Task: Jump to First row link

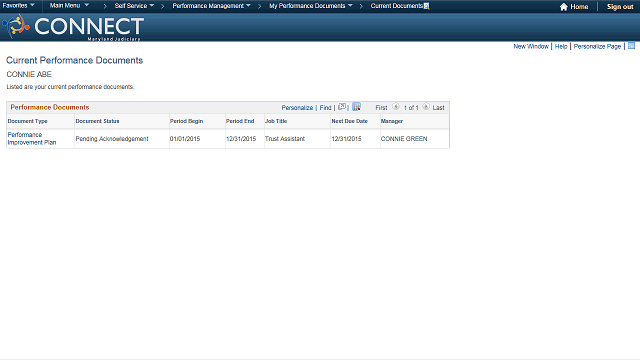Action: click(x=381, y=108)
